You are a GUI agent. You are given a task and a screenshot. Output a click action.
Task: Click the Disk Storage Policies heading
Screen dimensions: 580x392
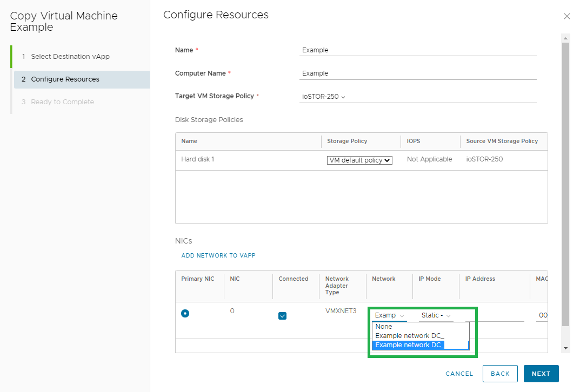coord(209,120)
